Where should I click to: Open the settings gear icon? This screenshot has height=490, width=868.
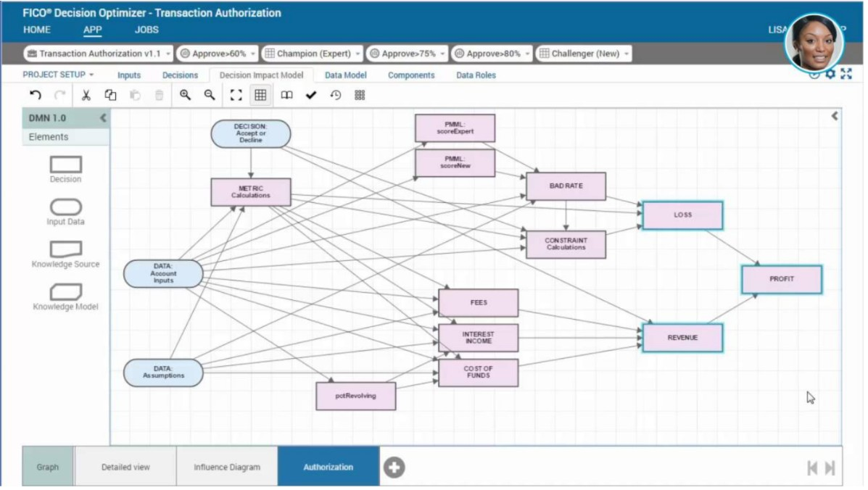(830, 74)
